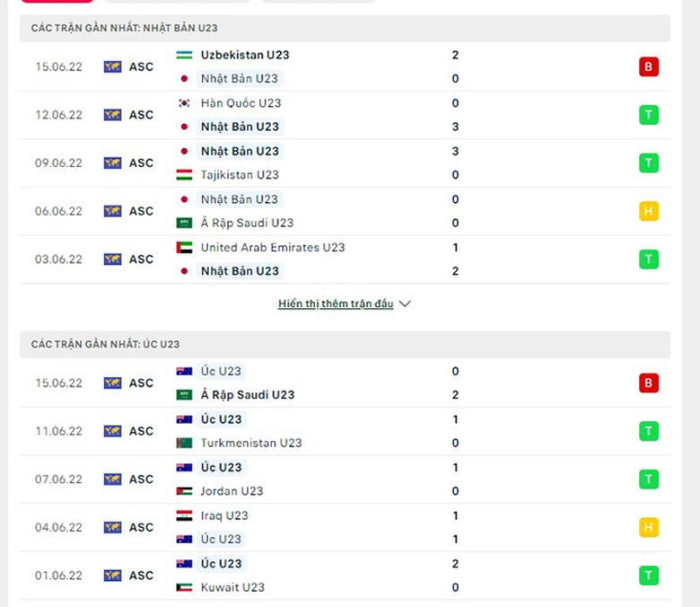Screen dimensions: 700x607
Task: Click the yellow H badge for Iraq match
Action: (648, 527)
